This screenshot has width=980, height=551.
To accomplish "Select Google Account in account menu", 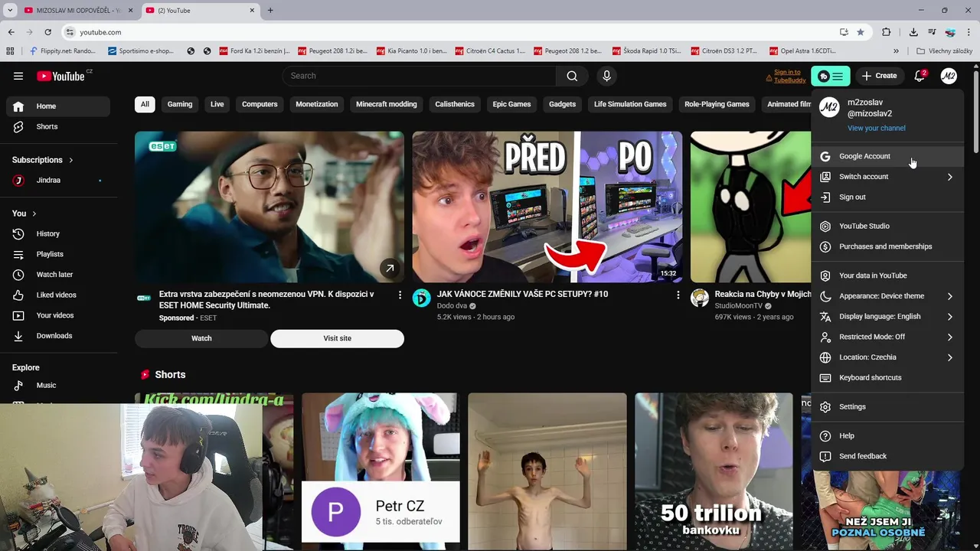I will [887, 156].
